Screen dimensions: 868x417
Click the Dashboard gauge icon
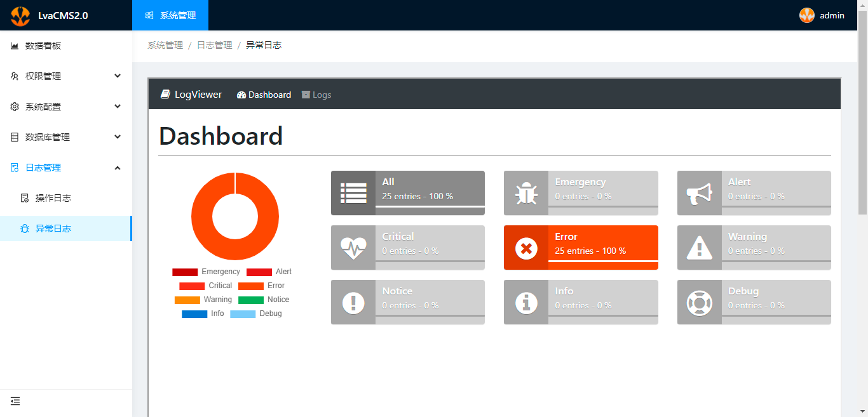[x=241, y=95]
